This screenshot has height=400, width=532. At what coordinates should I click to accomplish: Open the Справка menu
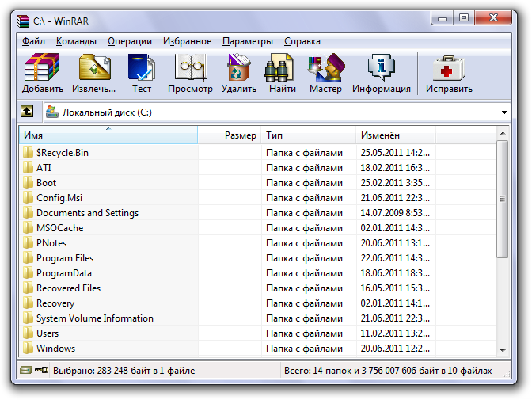coord(302,41)
